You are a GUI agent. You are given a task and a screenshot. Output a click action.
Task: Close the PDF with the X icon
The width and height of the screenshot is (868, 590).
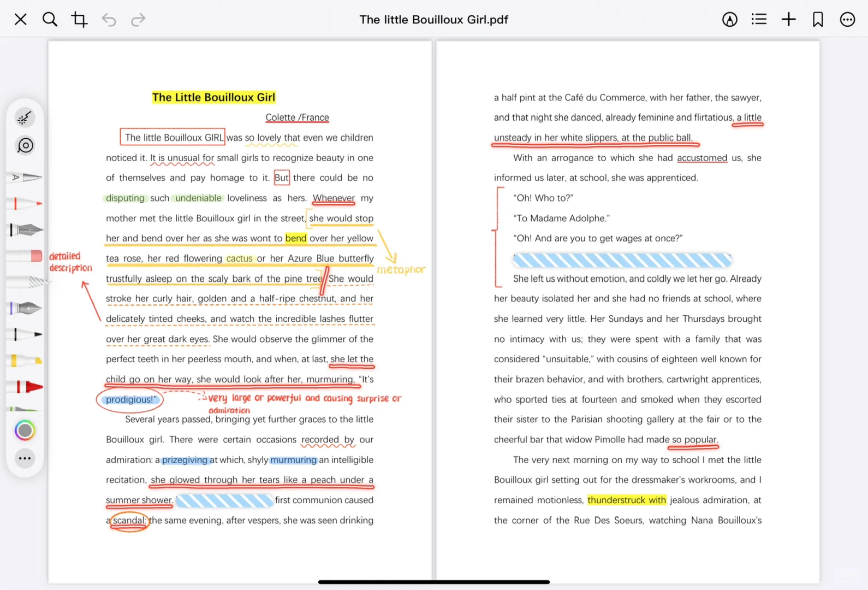[x=20, y=20]
